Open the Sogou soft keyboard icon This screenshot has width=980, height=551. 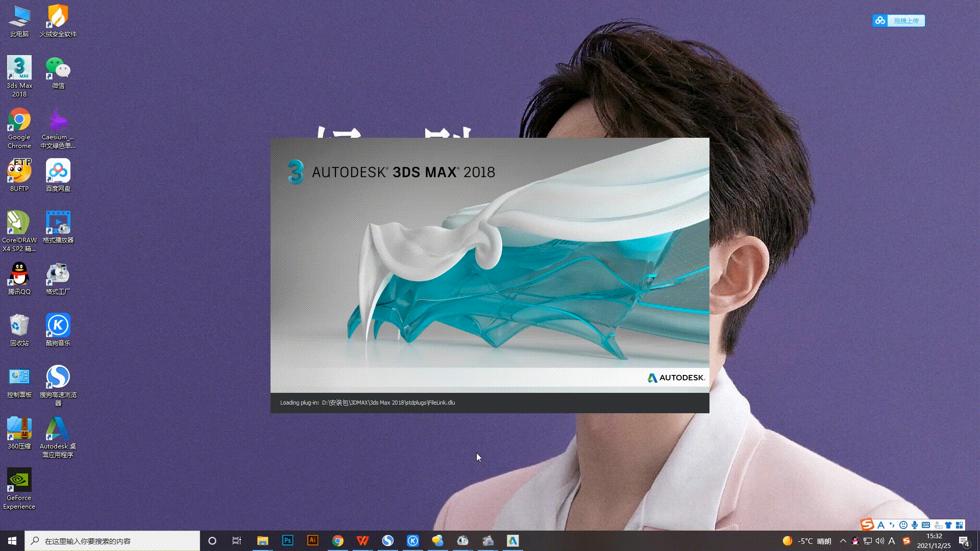(926, 525)
